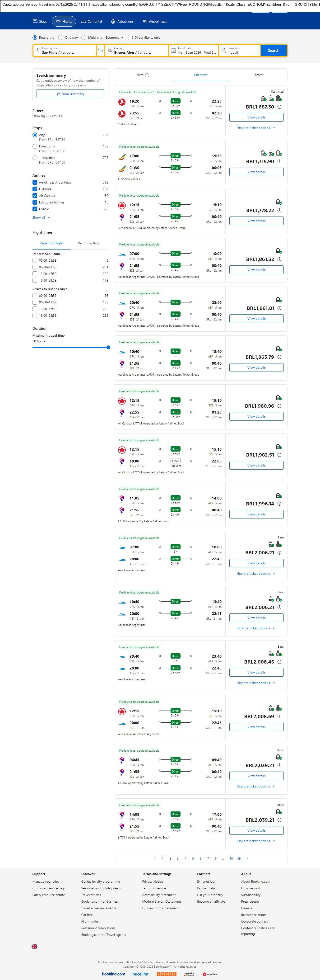Switch to the Returning flight tab
The image size is (320, 980).
tap(89, 243)
